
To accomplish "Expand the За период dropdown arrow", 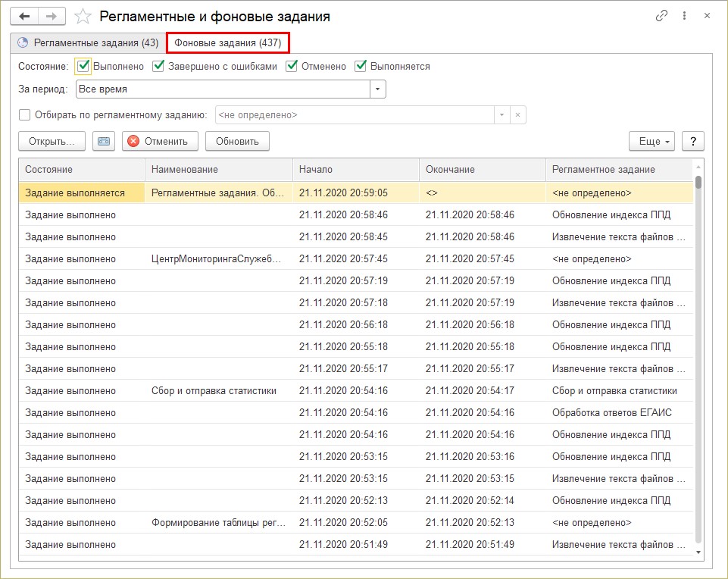I will 377,89.
